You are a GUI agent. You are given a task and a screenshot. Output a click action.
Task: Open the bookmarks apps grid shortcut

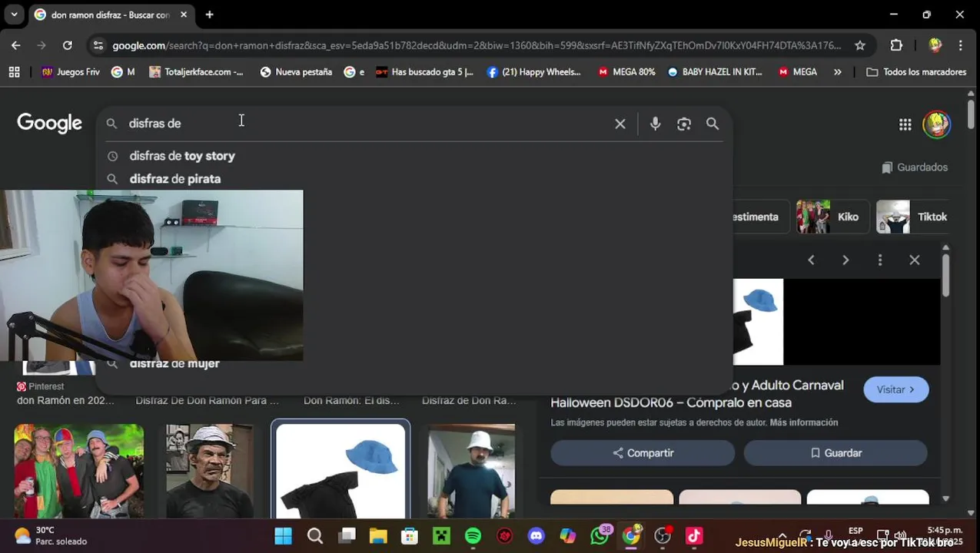[14, 71]
